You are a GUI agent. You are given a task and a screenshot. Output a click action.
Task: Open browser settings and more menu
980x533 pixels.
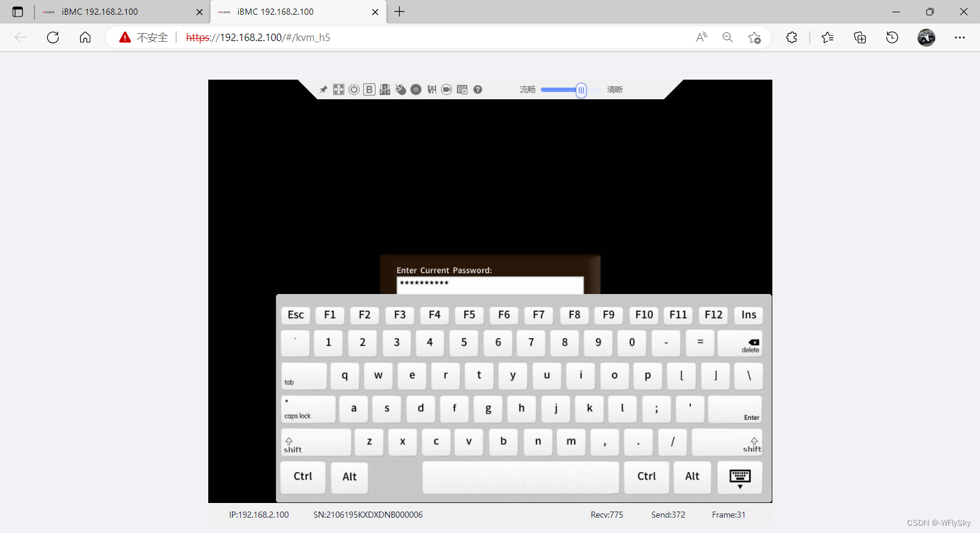[960, 37]
